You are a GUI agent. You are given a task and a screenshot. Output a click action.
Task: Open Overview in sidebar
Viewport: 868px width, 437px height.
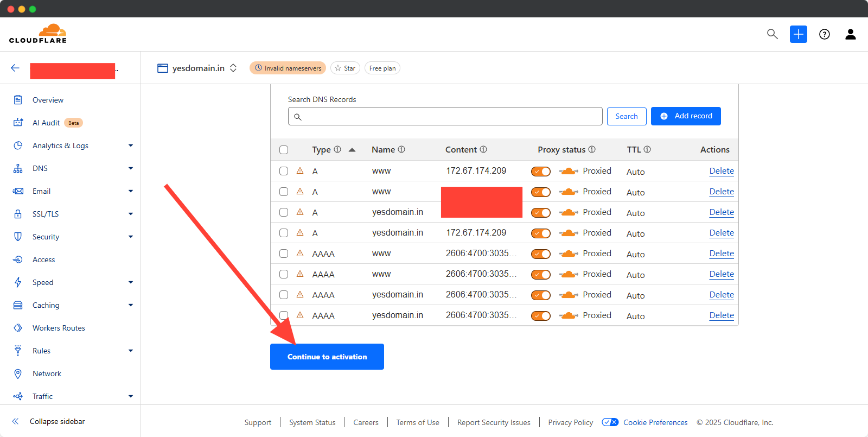[x=48, y=100]
